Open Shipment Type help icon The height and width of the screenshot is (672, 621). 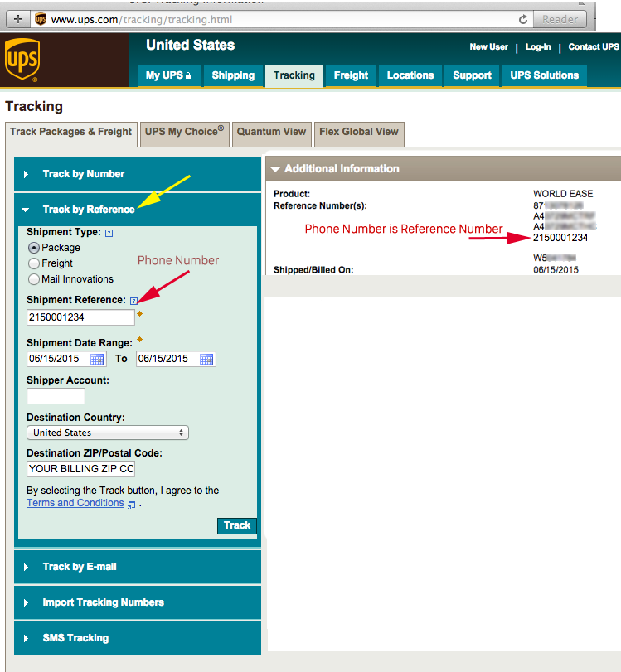[x=109, y=233]
